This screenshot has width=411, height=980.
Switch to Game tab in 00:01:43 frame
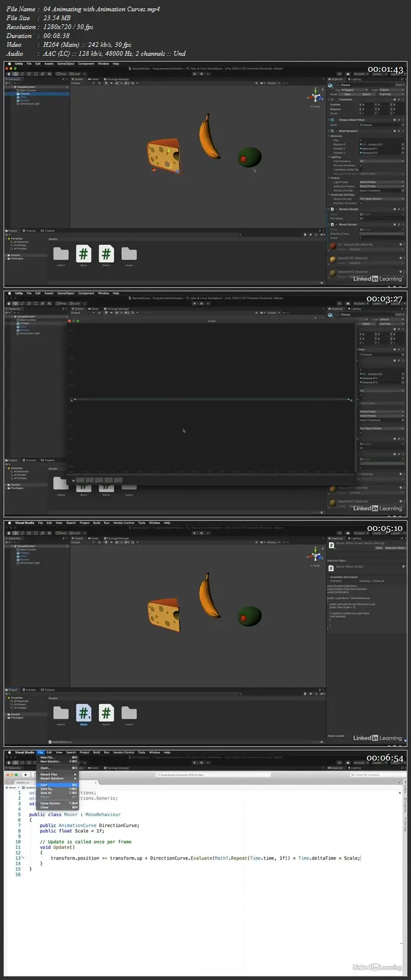click(x=94, y=78)
